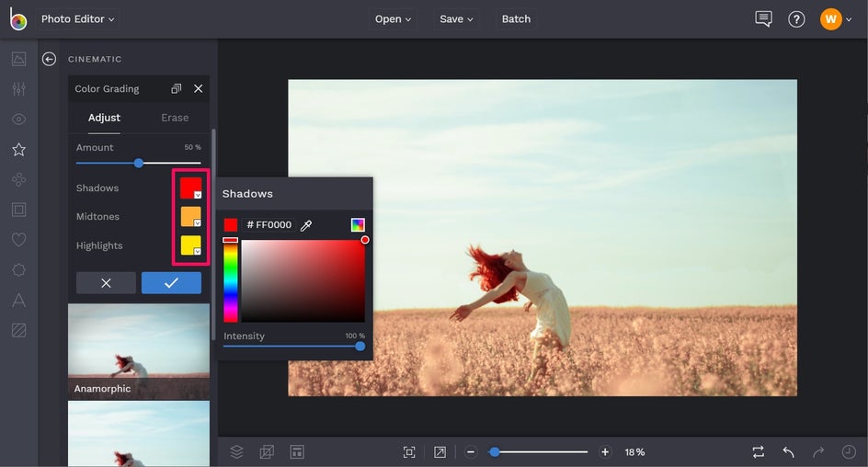Open the color palette swatches icon

[x=358, y=224]
